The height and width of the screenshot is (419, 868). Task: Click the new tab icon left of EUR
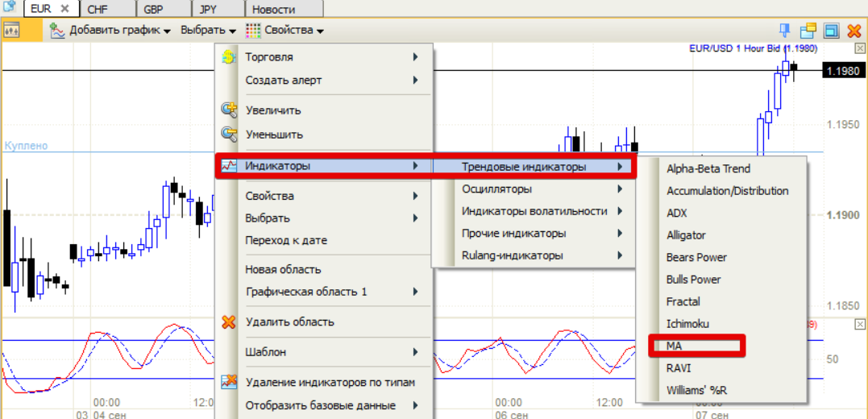[10, 8]
